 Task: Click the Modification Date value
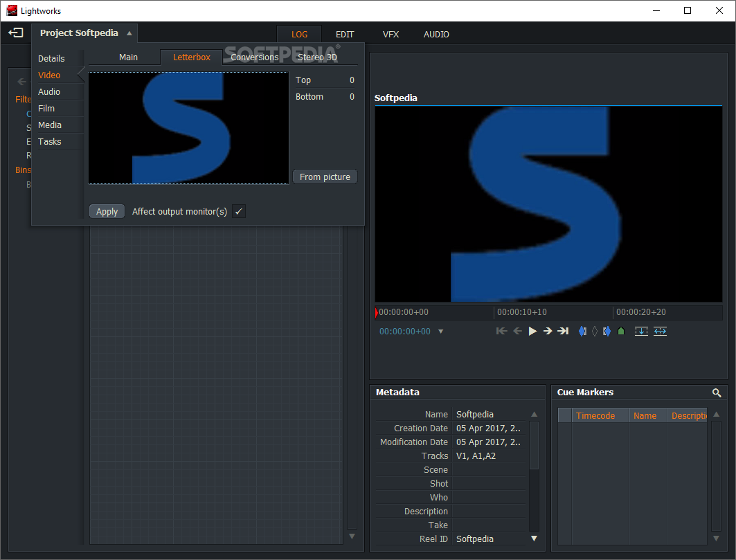(x=489, y=442)
